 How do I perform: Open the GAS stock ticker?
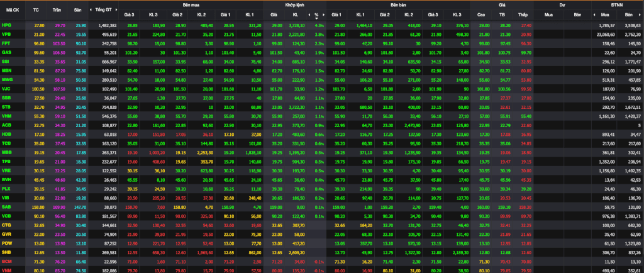click(x=6, y=52)
